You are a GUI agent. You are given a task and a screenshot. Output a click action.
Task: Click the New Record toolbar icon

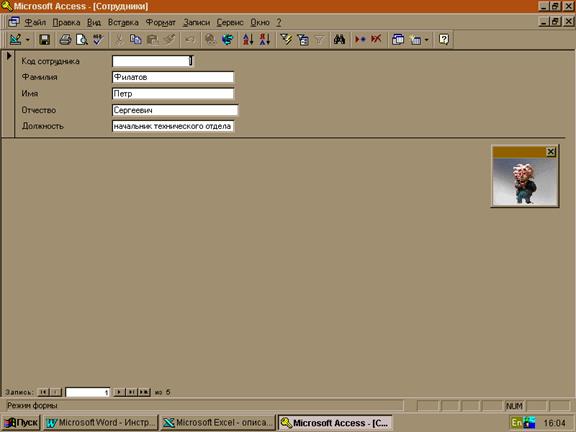(360, 39)
